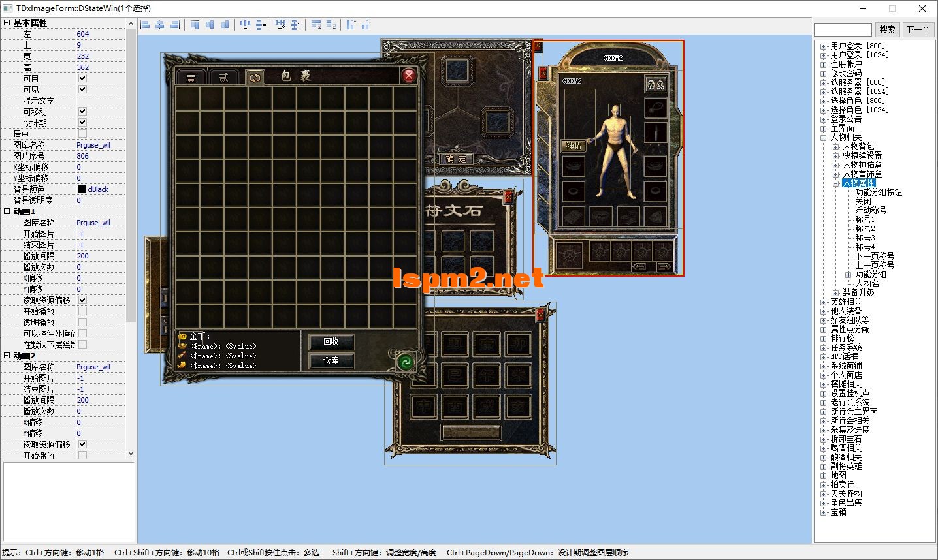938x560 pixels.
Task: Click the align horizontal centers toolbar icon
Action: click(159, 25)
